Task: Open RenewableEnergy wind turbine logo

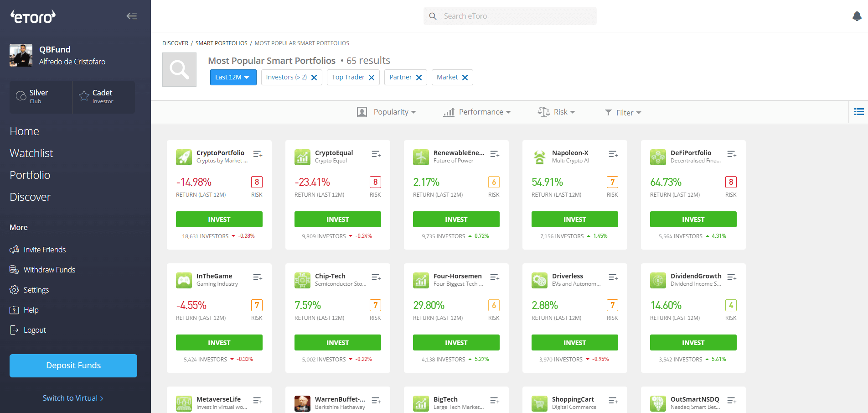Action: (421, 157)
